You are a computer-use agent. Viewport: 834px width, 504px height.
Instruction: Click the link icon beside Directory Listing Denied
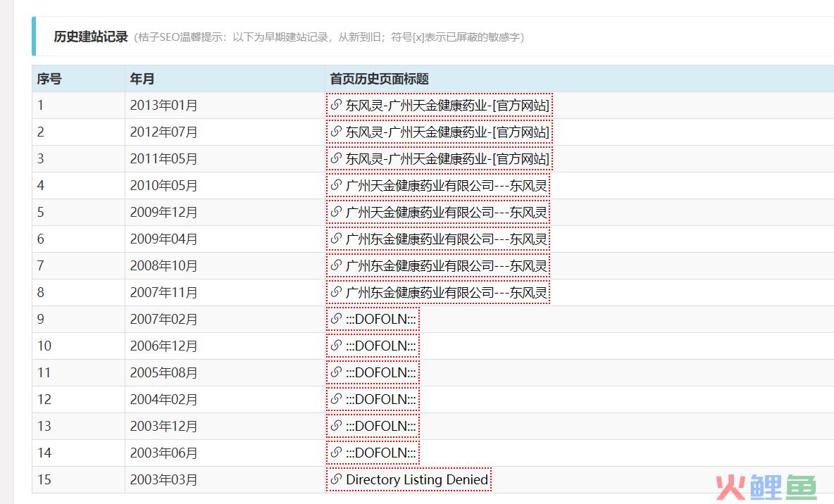click(335, 479)
